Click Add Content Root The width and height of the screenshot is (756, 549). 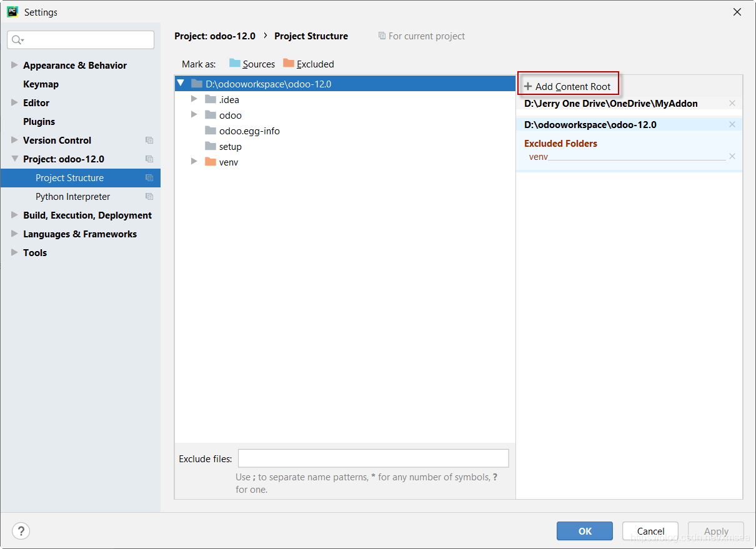coord(567,86)
